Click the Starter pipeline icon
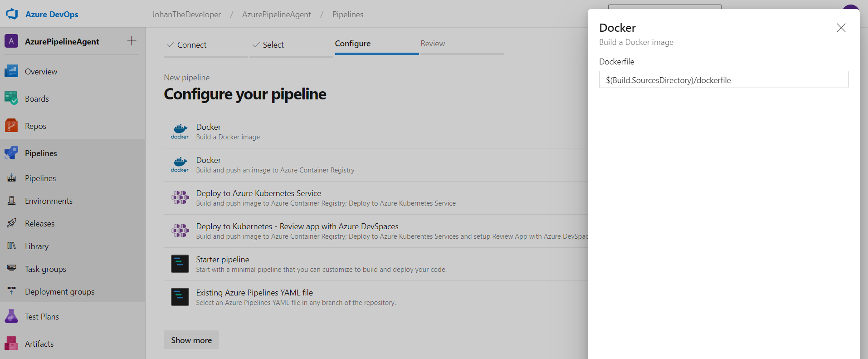The width and height of the screenshot is (868, 359). coord(180,264)
